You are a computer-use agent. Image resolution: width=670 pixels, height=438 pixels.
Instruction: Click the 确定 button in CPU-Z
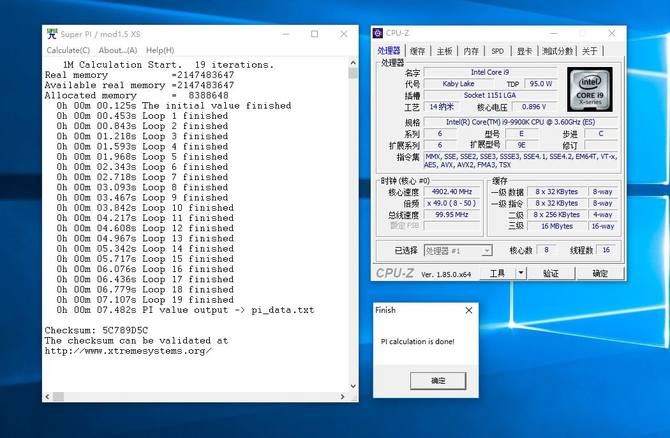pos(600,273)
